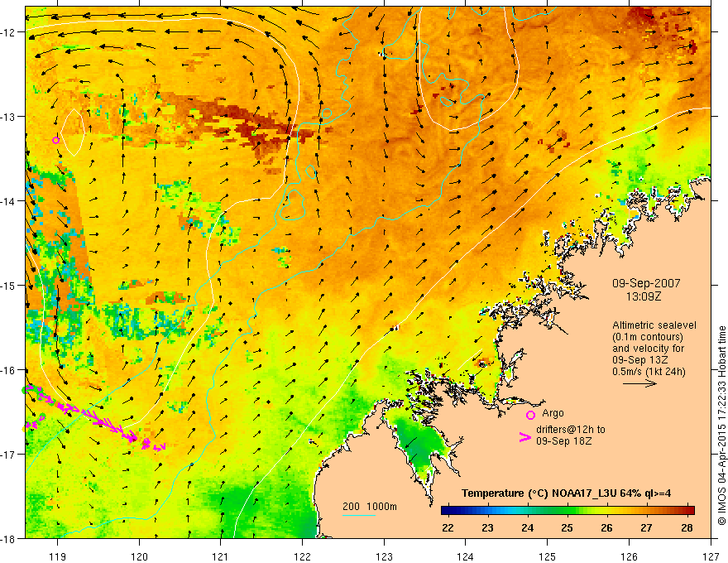
Task: Click the green section of the color bar above 25
Action: point(568,511)
